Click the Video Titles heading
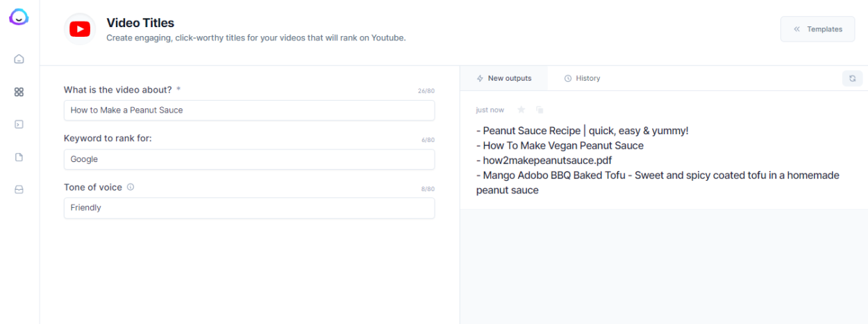Image resolution: width=868 pixels, height=324 pixels. click(140, 23)
